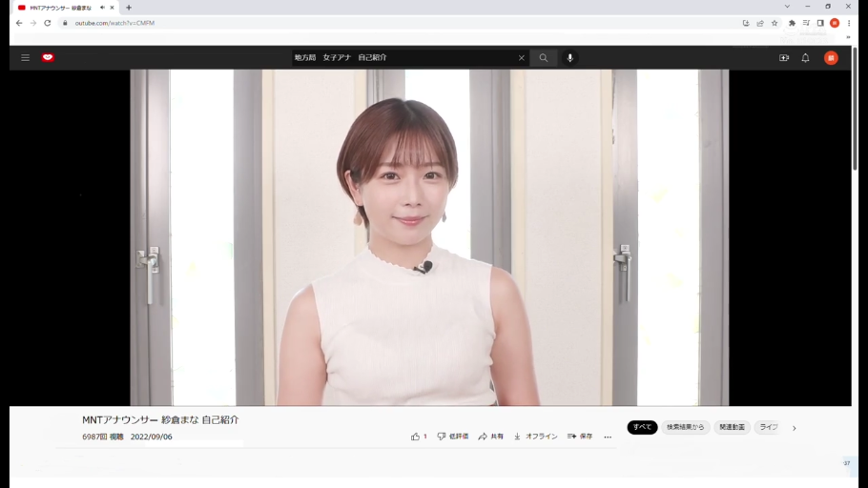Open the Chrome three-dot menu
The width and height of the screenshot is (868, 488).
coord(849,23)
